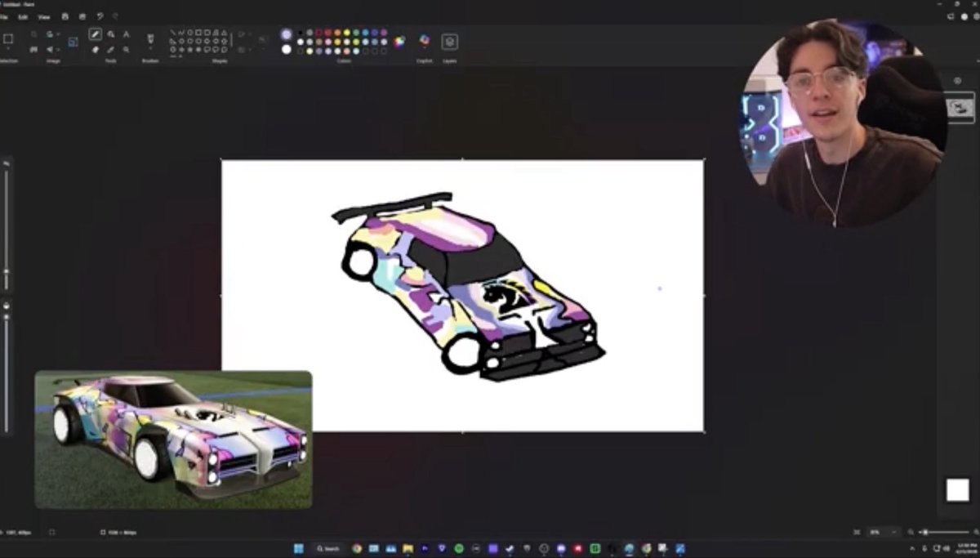Click the zoom slider in status bar
Image resolution: width=980 pixels, height=558 pixels.
tap(943, 532)
